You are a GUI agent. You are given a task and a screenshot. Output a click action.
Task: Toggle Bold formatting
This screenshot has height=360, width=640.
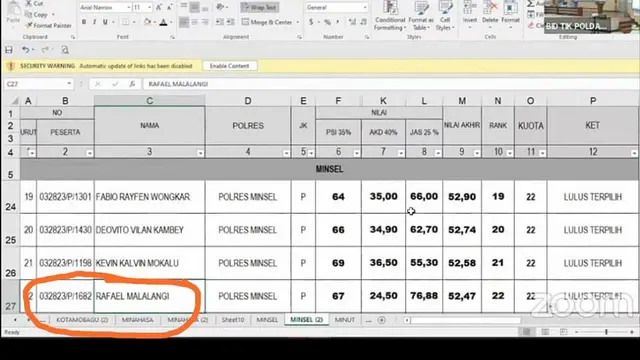pyautogui.click(x=84, y=22)
